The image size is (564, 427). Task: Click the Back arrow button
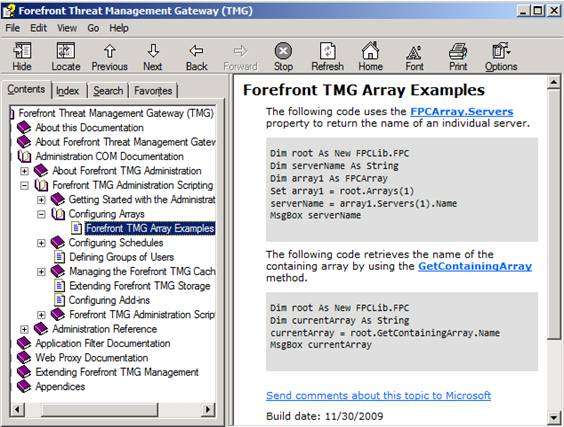pyautogui.click(x=196, y=56)
